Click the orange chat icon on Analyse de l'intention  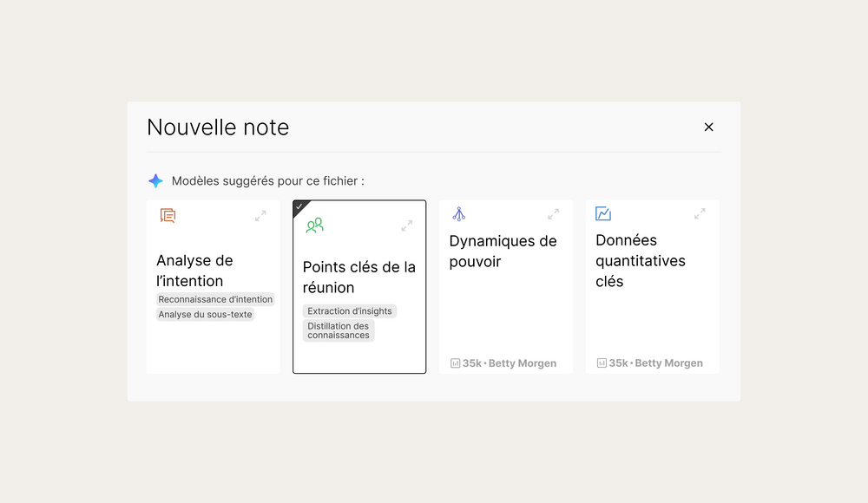168,215
